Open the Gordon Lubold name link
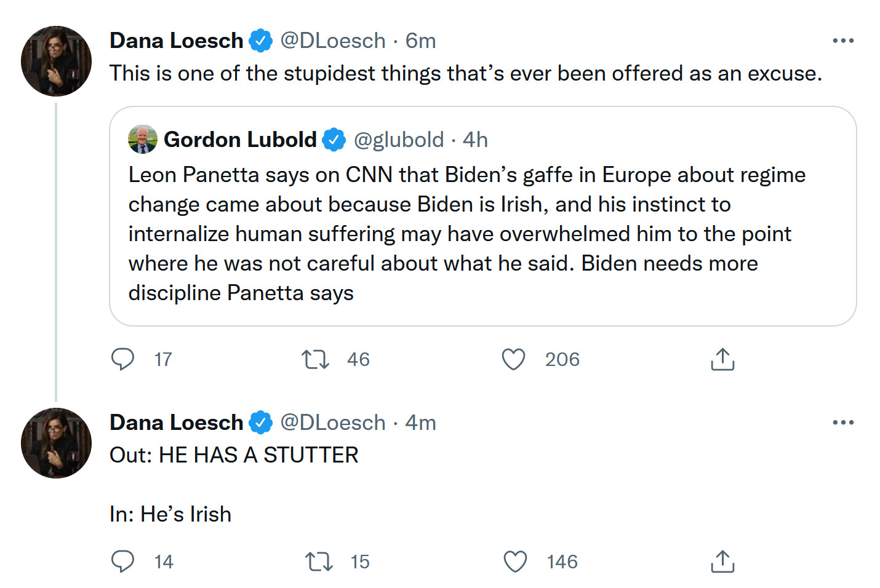This screenshot has width=880, height=588. [239, 140]
